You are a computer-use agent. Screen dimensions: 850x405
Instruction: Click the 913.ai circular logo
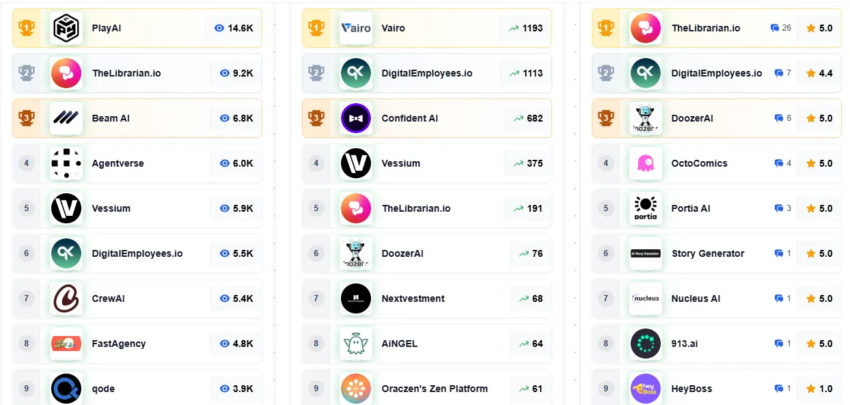tap(646, 344)
